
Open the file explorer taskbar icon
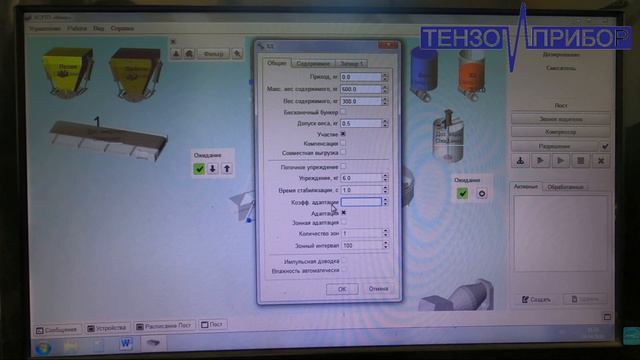click(x=71, y=347)
